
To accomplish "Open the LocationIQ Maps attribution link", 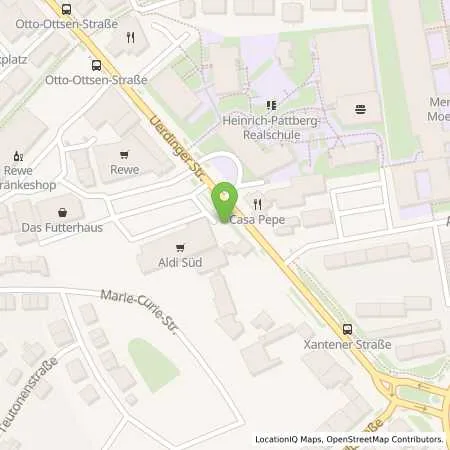I will point(289,439).
